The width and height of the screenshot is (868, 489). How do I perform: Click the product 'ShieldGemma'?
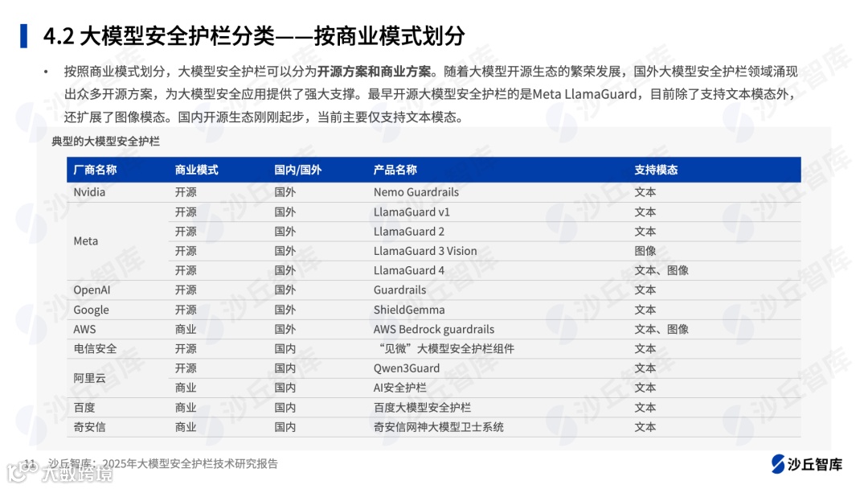(409, 310)
